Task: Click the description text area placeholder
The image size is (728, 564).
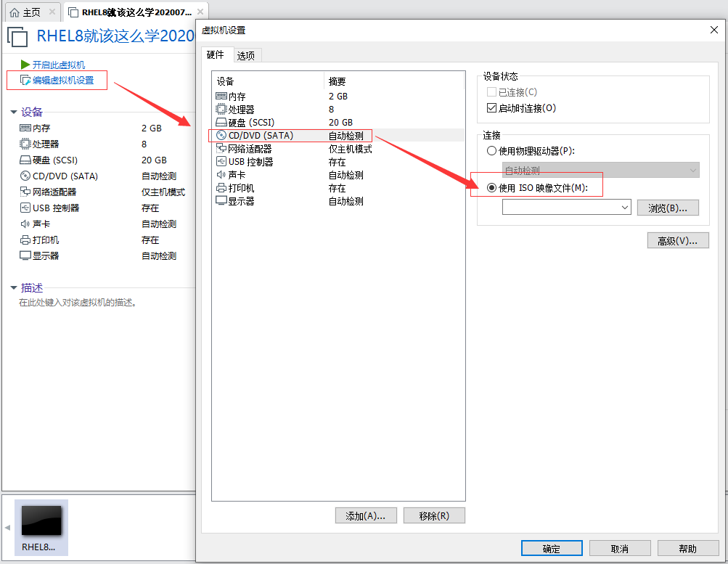Action: tap(78, 303)
